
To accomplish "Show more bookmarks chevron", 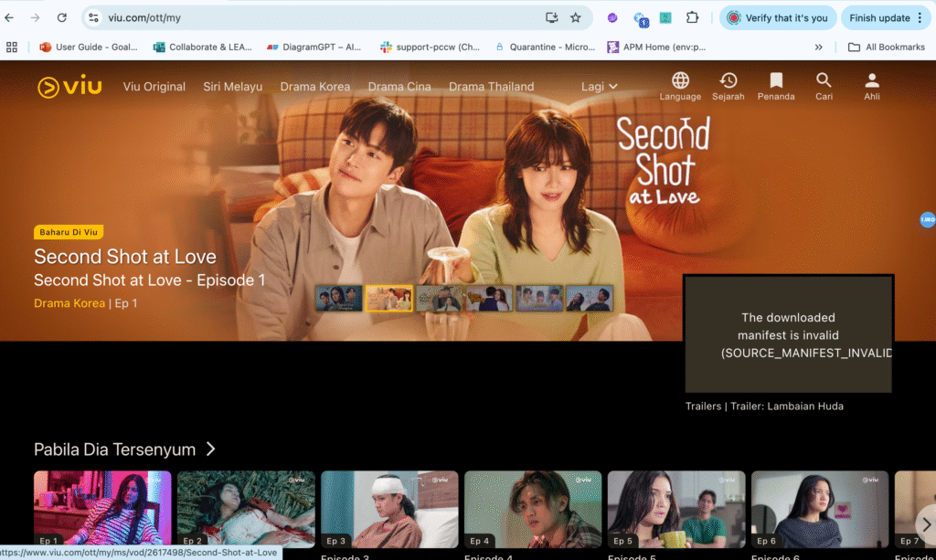I will 818,48.
